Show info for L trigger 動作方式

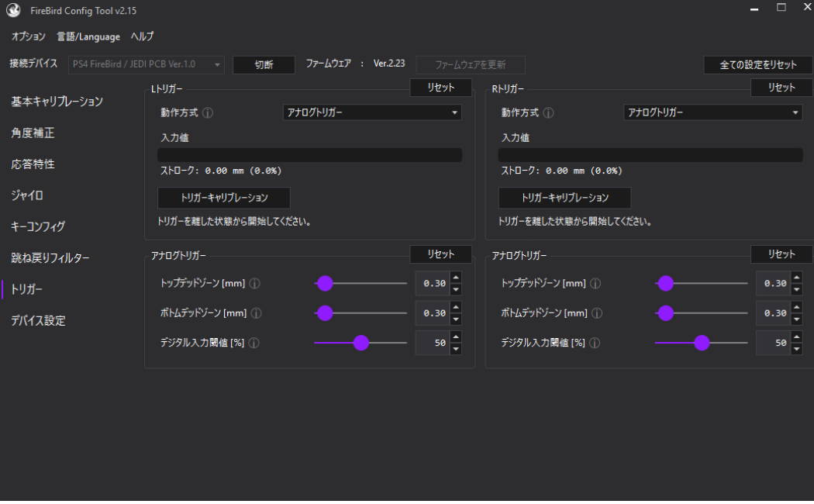tap(208, 112)
